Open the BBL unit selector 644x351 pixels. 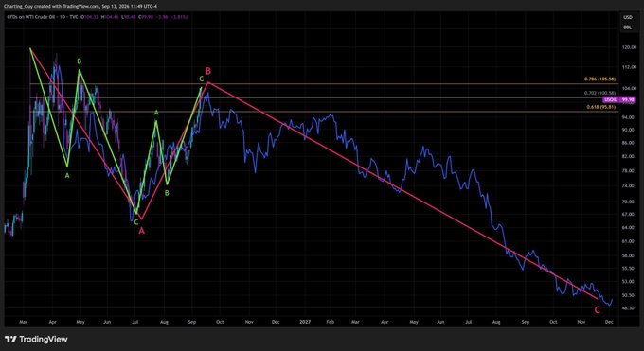pos(628,27)
